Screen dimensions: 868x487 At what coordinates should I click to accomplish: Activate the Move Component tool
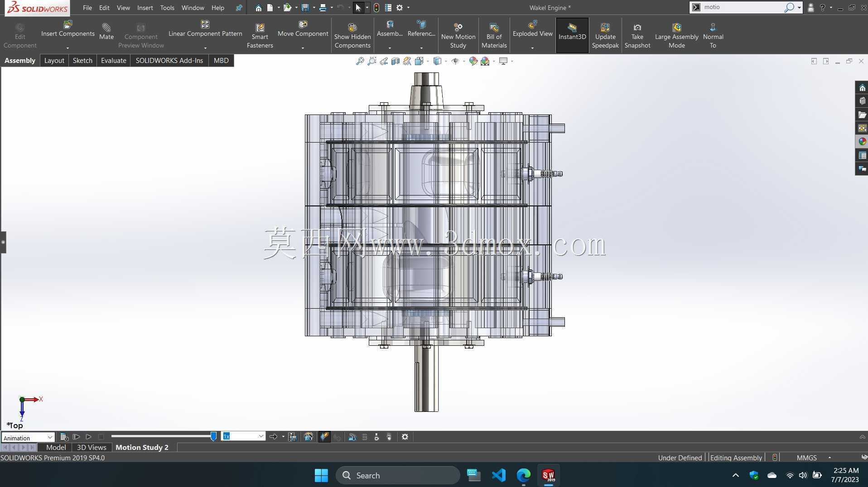(303, 29)
